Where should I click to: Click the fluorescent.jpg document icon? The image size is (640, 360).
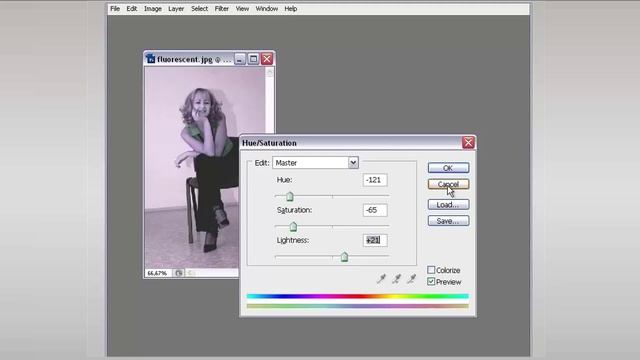[x=150, y=59]
